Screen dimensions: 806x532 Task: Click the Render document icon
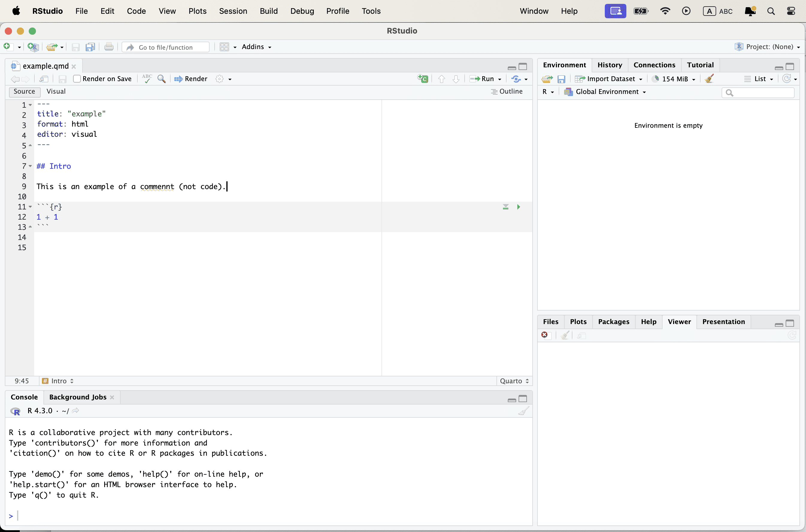(191, 79)
